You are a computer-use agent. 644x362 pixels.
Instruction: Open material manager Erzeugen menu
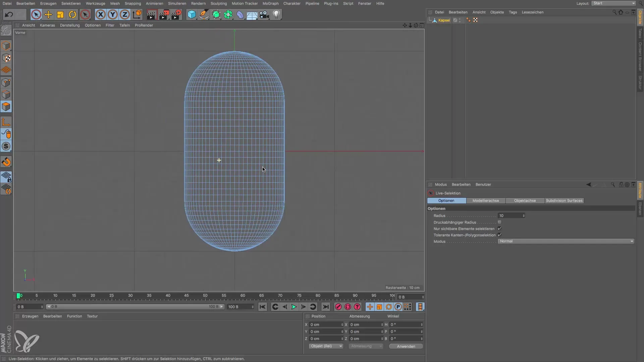pyautogui.click(x=30, y=316)
